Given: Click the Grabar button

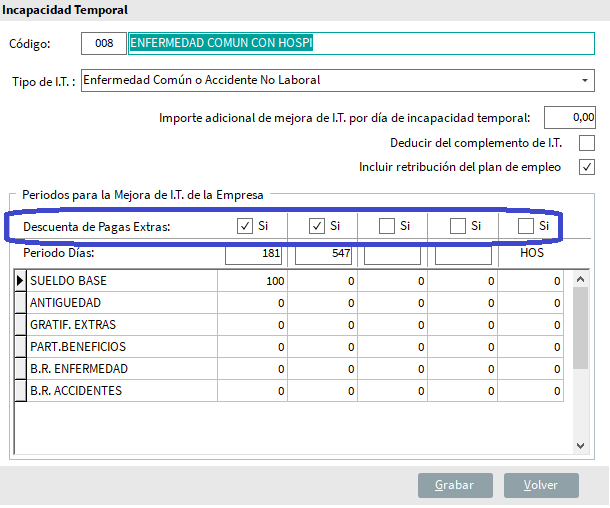Looking at the screenshot, I should (455, 485).
